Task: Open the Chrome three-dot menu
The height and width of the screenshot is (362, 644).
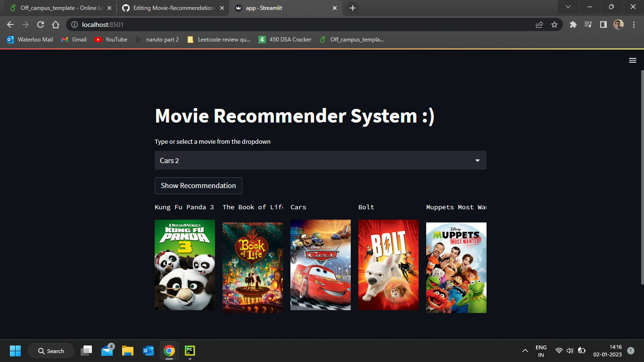Action: [x=633, y=25]
